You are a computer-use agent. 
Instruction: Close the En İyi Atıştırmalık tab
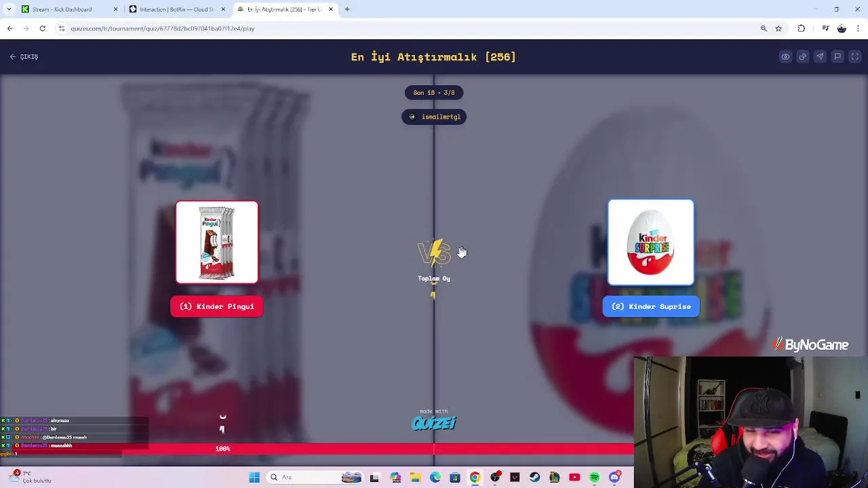331,9
